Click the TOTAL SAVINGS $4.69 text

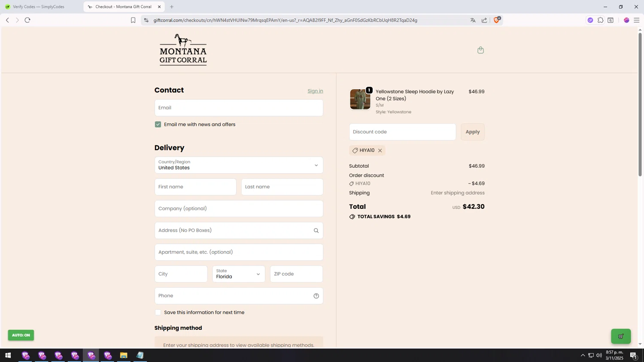384,217
